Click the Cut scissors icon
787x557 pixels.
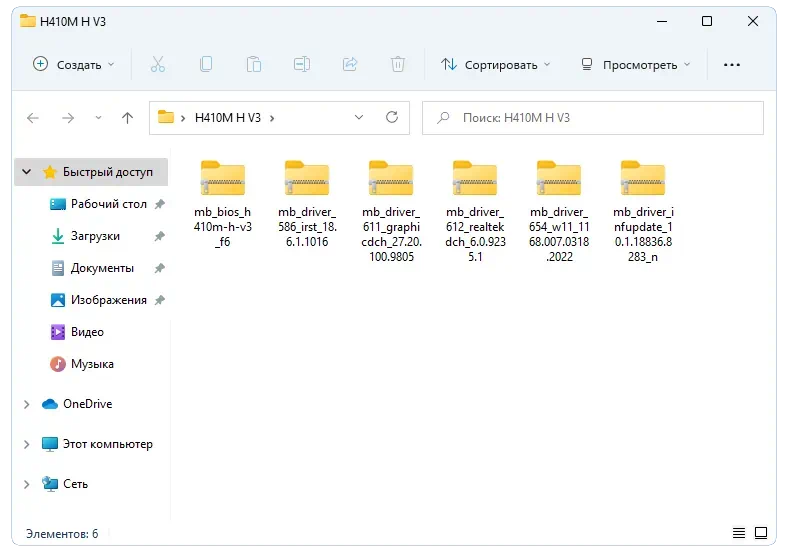click(x=158, y=64)
